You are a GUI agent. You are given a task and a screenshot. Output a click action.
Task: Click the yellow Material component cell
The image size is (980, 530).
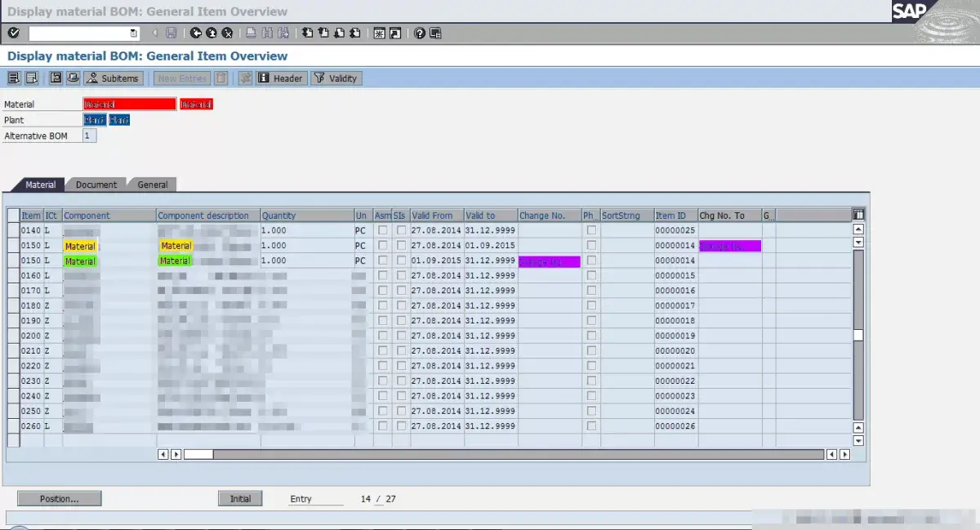(80, 246)
